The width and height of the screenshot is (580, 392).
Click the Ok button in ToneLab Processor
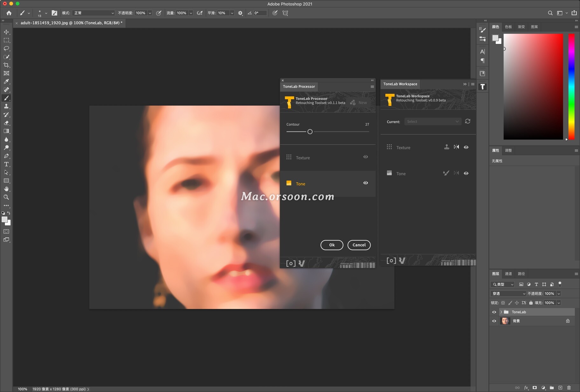[332, 245]
